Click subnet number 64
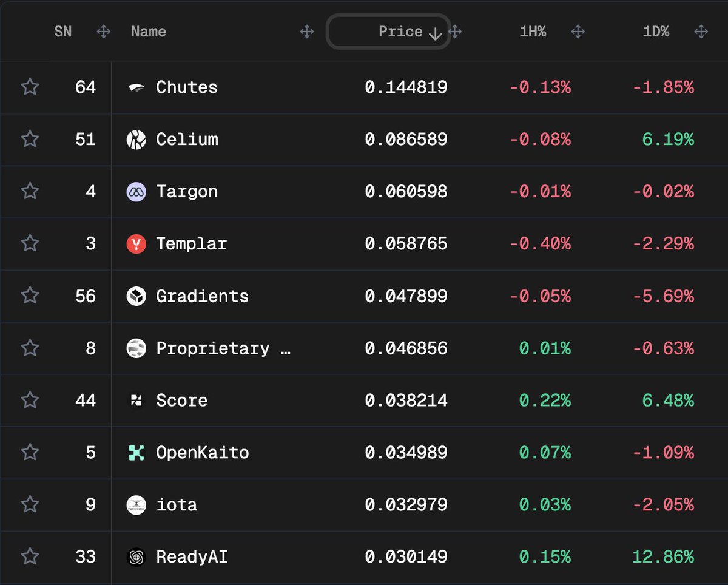 (x=86, y=87)
